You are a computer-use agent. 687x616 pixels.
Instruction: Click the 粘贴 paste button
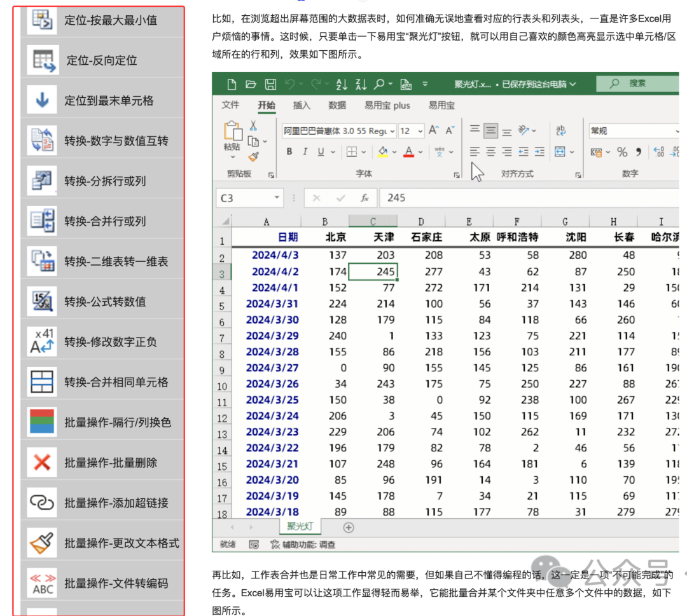coord(233,135)
